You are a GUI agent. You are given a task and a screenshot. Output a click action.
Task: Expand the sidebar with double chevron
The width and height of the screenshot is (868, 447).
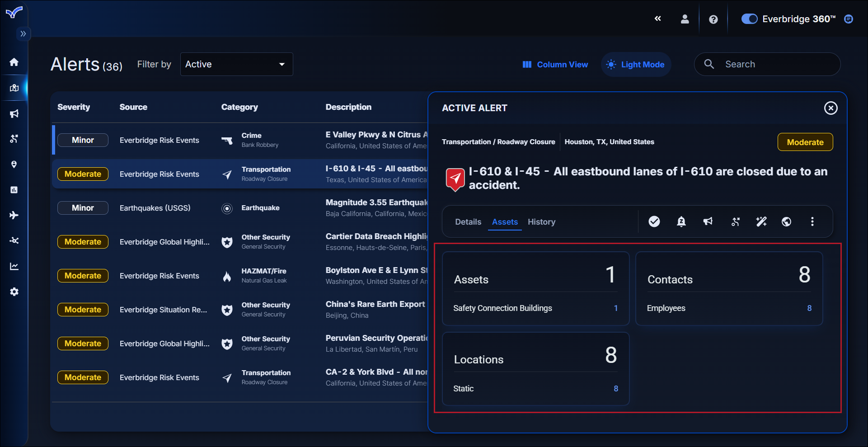(x=23, y=33)
